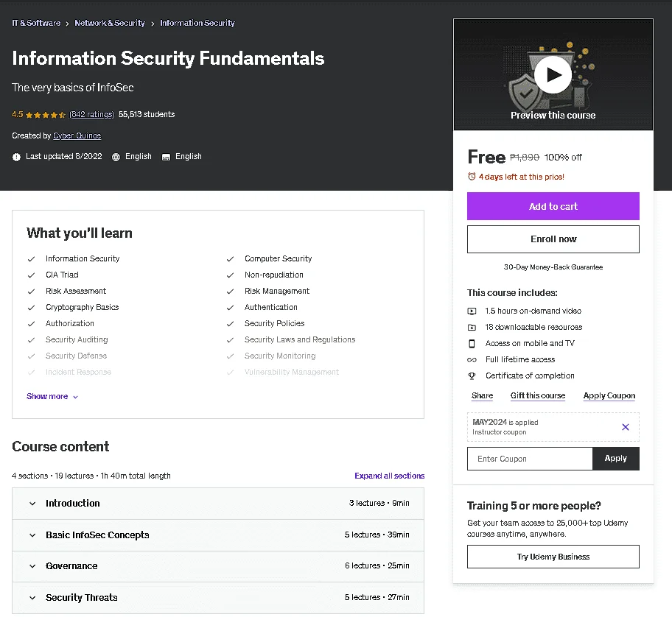Click the Apply coupon button
The width and height of the screenshot is (672, 617).
(615, 459)
